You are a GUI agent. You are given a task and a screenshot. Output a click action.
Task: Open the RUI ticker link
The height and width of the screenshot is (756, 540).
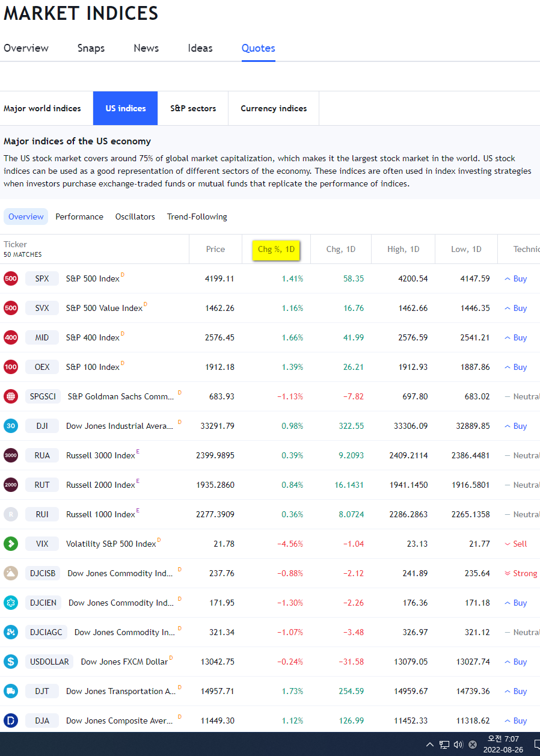(x=42, y=514)
